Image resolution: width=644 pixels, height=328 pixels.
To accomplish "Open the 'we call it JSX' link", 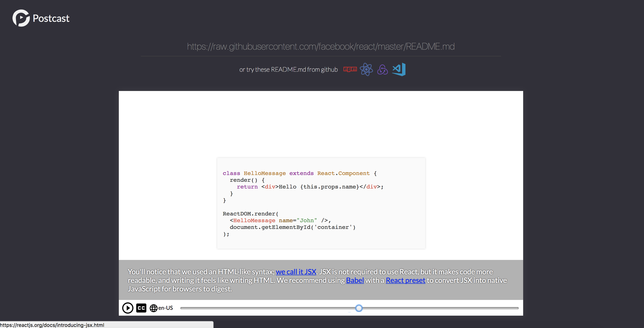I will pyautogui.click(x=296, y=272).
